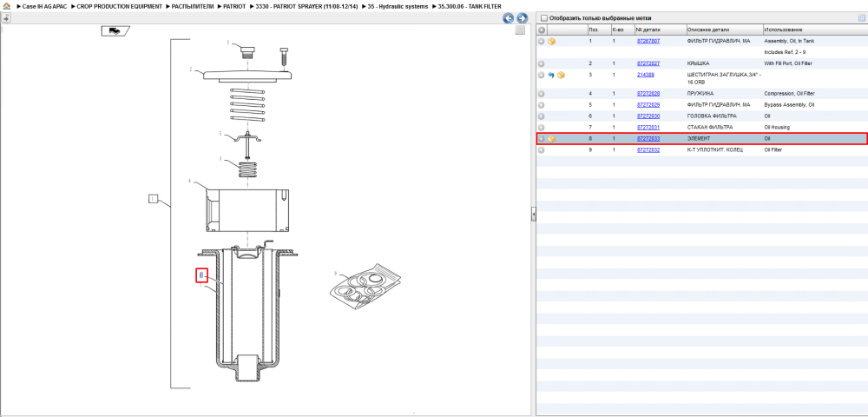Open part number link 87272027

[648, 63]
